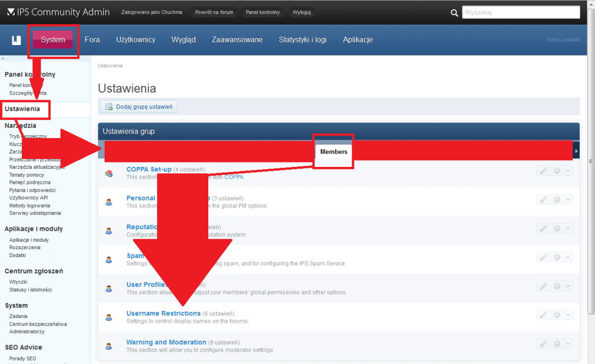595x364 pixels.
Task: Collapse the sidebar with the left arrow
Action: click(3, 58)
